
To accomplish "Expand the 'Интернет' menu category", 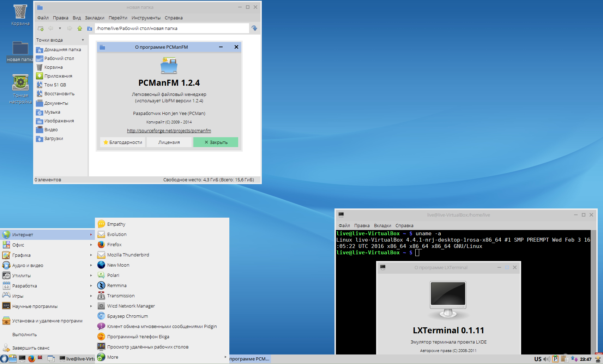I will 48,235.
